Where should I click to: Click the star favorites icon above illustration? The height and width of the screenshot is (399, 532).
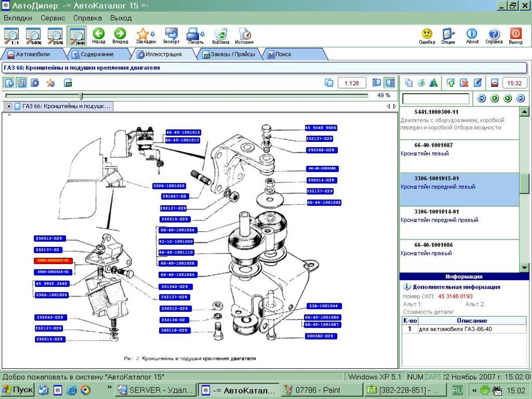click(51, 83)
